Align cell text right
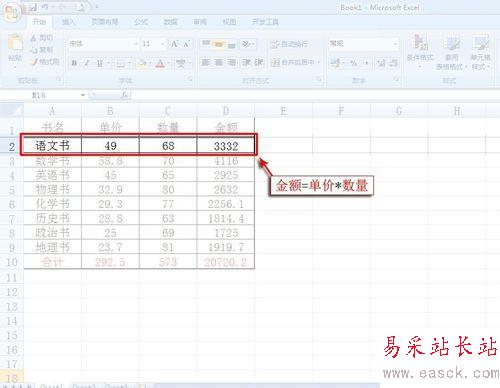 tap(231, 62)
